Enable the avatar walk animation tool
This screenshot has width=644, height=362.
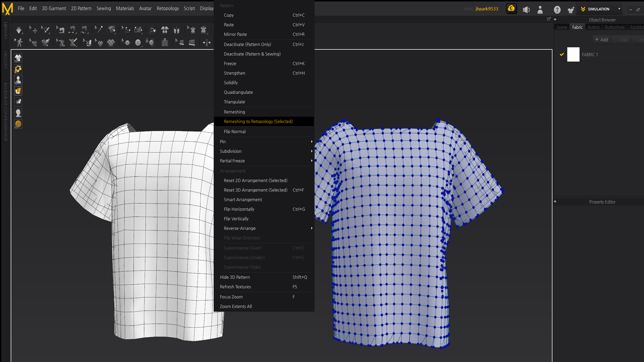(x=19, y=43)
